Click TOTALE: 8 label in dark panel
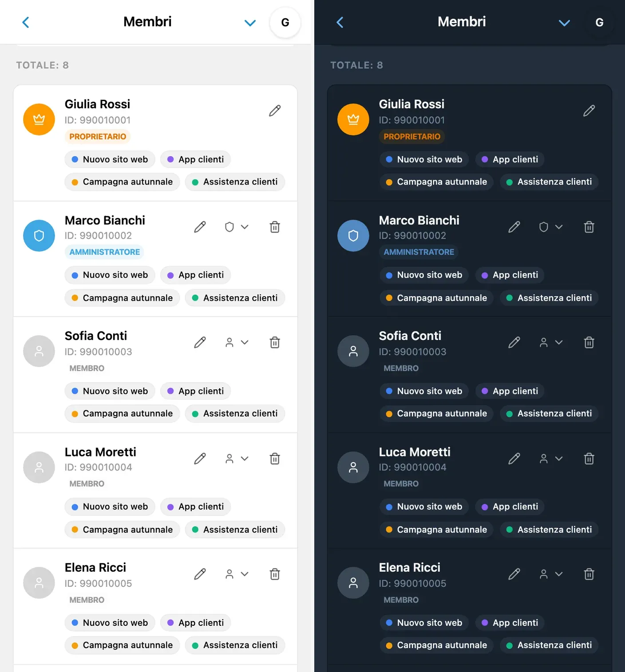Screen dimensions: 625x672 pos(356,65)
